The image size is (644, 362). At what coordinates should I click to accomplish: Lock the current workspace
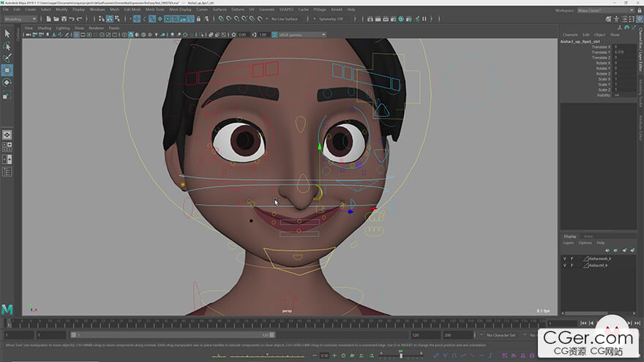(640, 10)
